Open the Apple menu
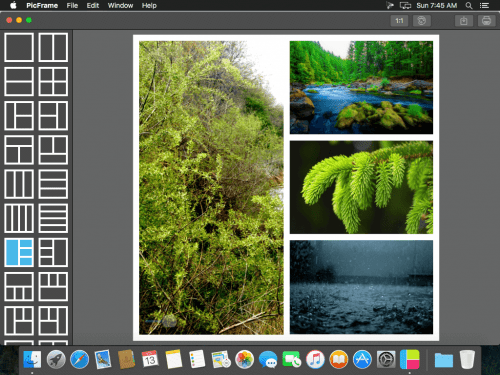Viewport: 500px width, 375px height. tap(13, 5)
